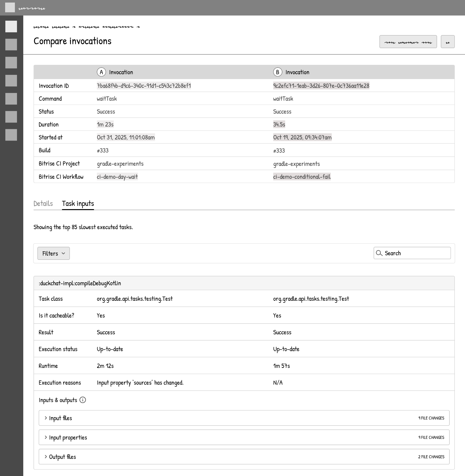Click the search magnifier icon

tap(379, 253)
